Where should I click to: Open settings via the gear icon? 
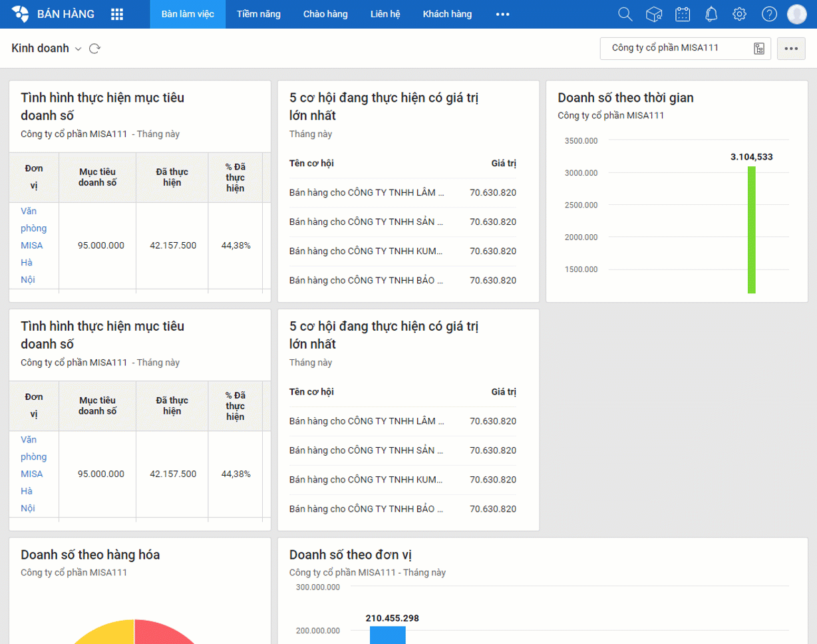[739, 14]
